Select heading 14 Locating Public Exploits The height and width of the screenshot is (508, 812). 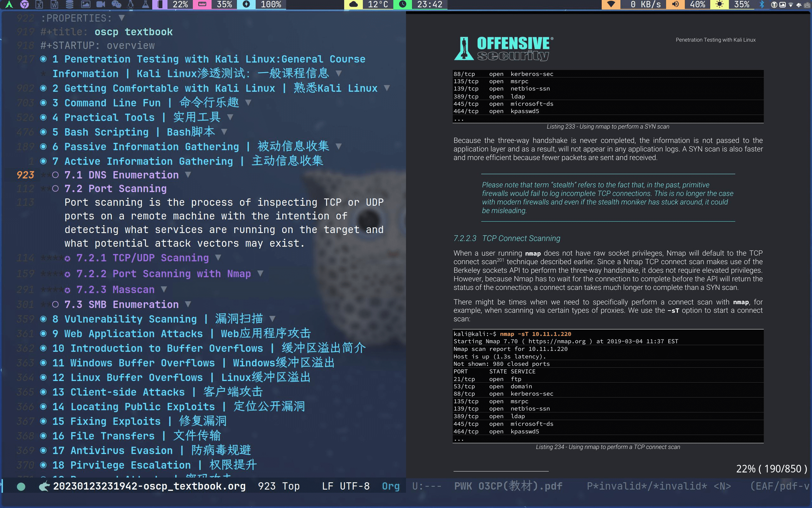(x=179, y=406)
